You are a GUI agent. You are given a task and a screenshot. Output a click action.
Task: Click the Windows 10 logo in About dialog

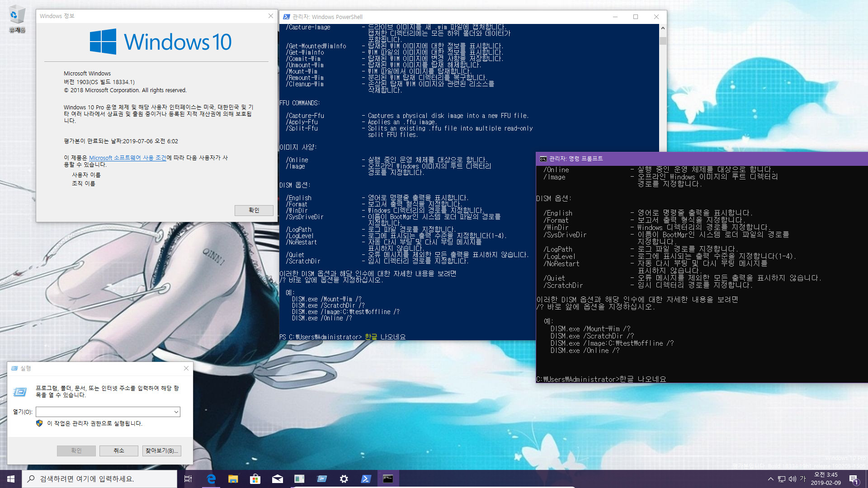(160, 42)
